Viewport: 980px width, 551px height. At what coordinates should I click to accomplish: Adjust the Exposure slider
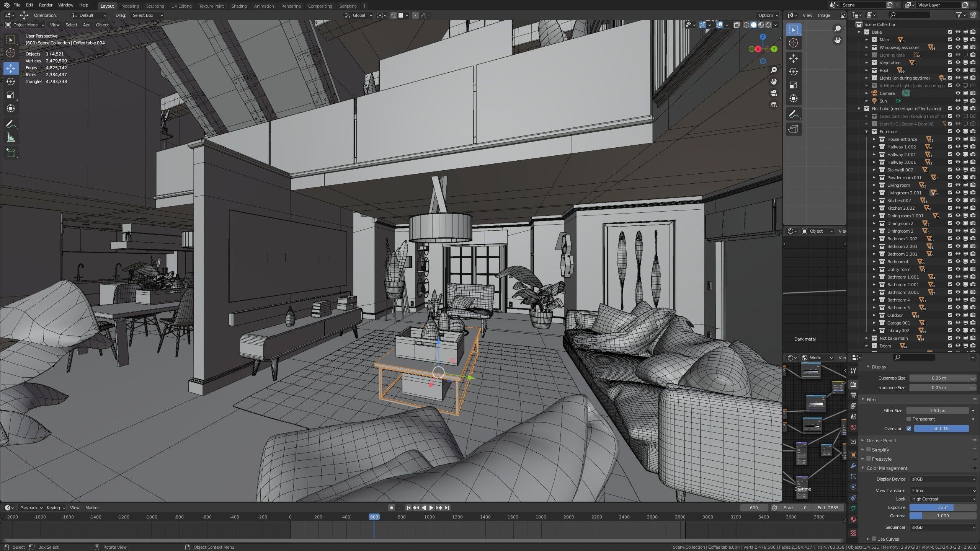pyautogui.click(x=942, y=507)
